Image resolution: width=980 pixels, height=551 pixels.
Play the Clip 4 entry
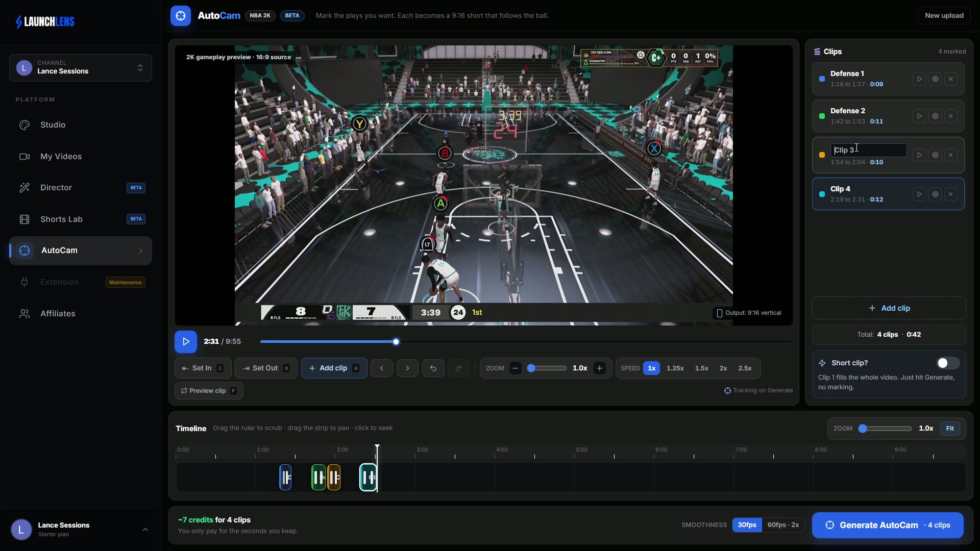(919, 194)
